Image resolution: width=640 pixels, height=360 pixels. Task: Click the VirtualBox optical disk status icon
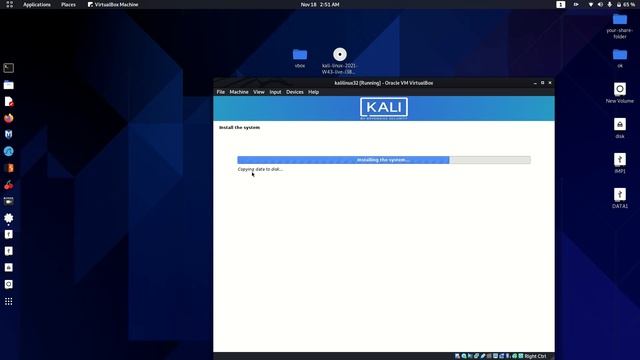[464, 356]
